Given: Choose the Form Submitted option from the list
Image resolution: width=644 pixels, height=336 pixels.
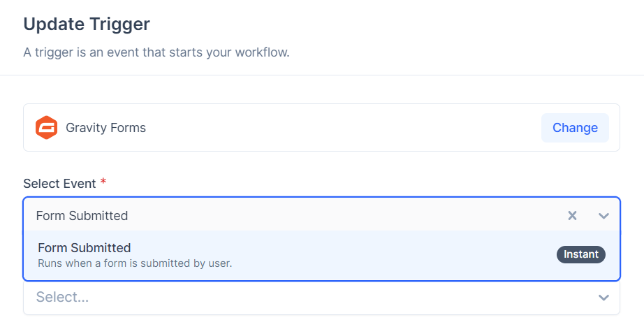Looking at the screenshot, I should coord(321,255).
